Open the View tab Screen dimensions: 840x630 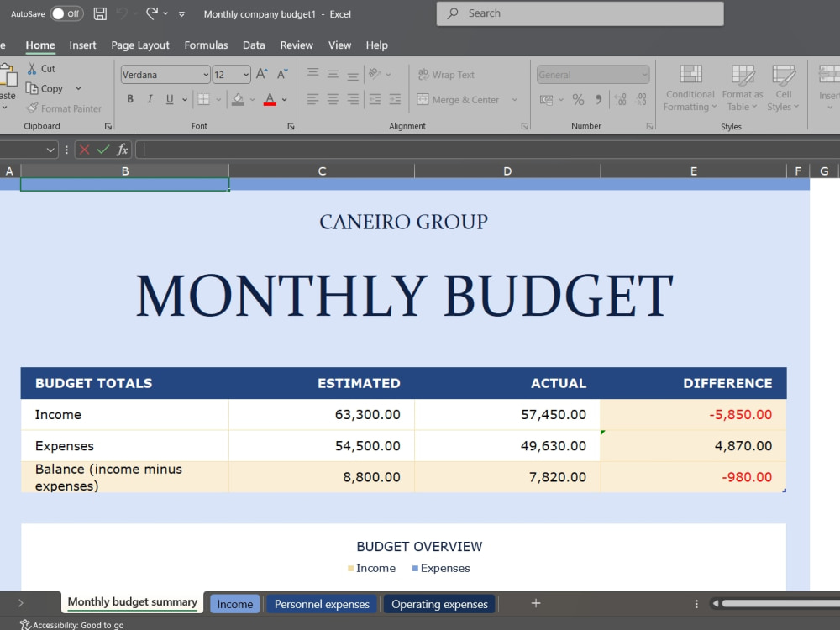point(339,45)
